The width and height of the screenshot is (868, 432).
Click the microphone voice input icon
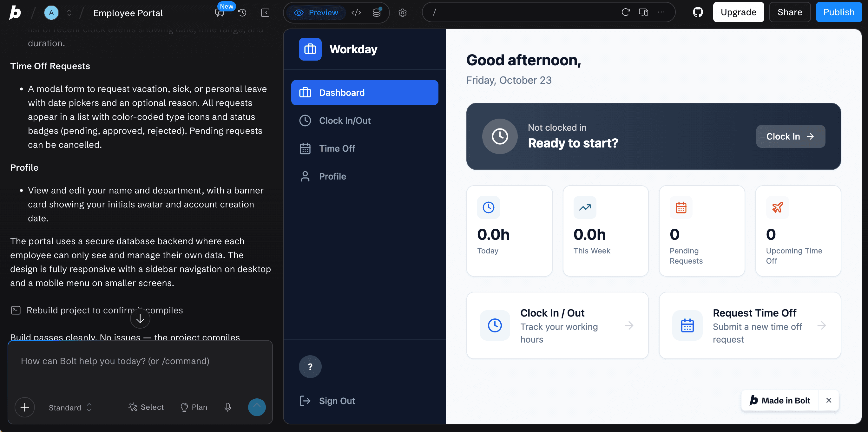point(228,407)
